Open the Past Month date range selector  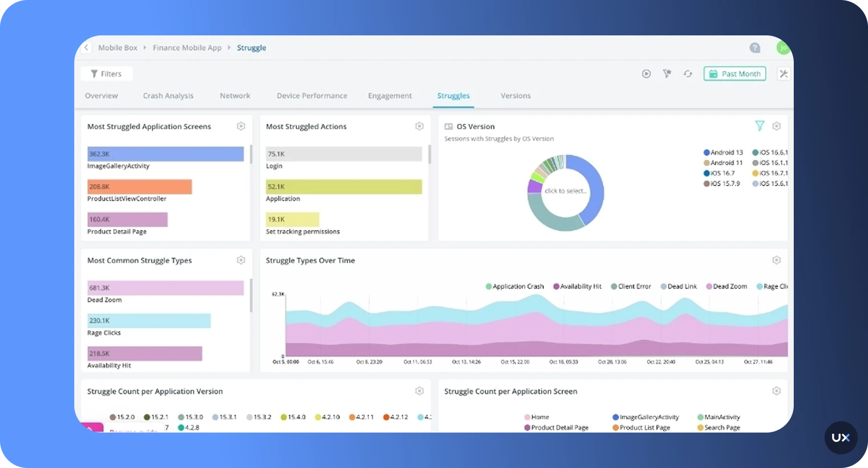(735, 74)
